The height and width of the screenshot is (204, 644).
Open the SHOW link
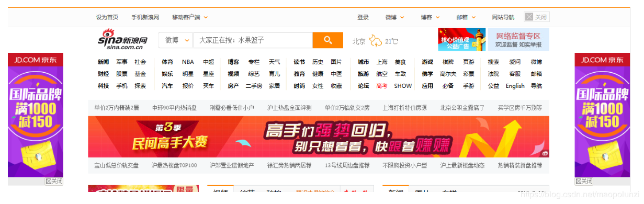(x=403, y=86)
